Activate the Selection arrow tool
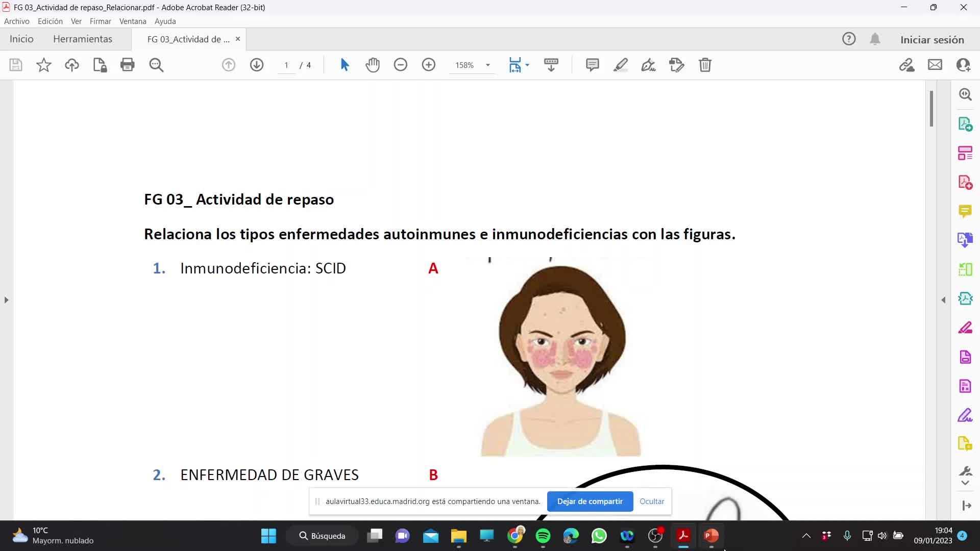980x551 pixels. pyautogui.click(x=345, y=65)
